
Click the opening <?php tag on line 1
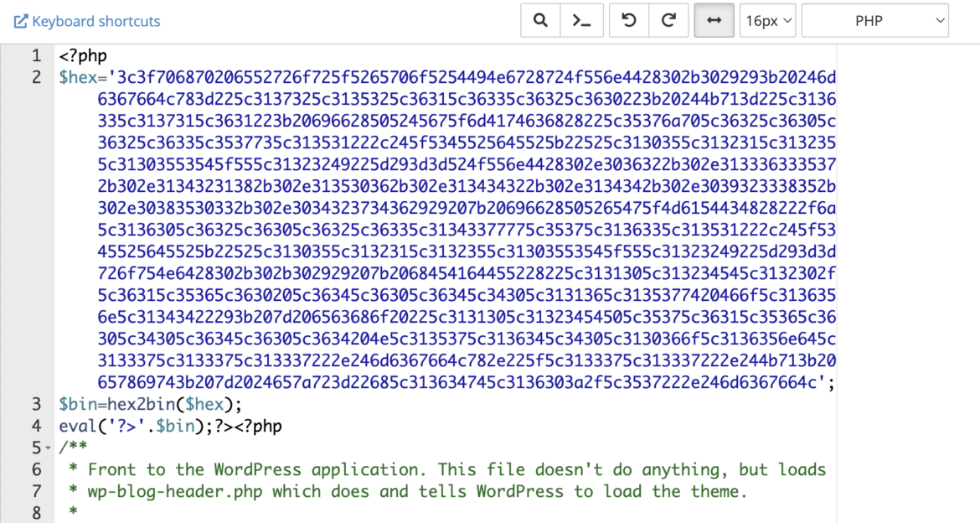pyautogui.click(x=83, y=55)
